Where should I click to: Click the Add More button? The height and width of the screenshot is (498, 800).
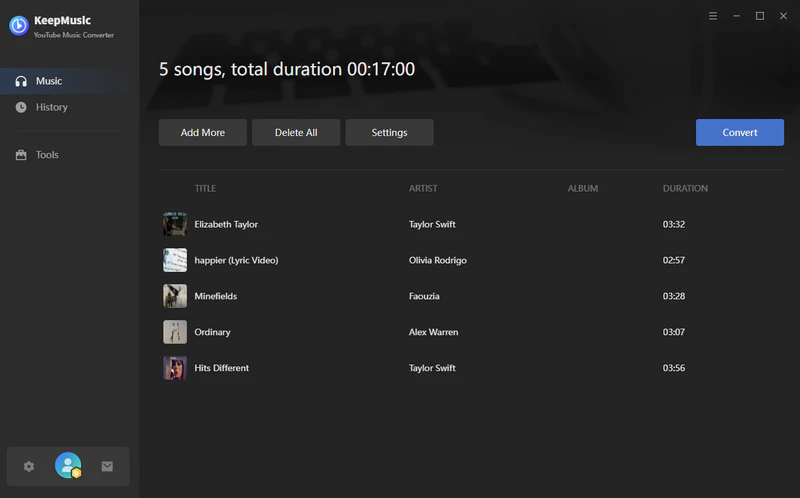(202, 133)
